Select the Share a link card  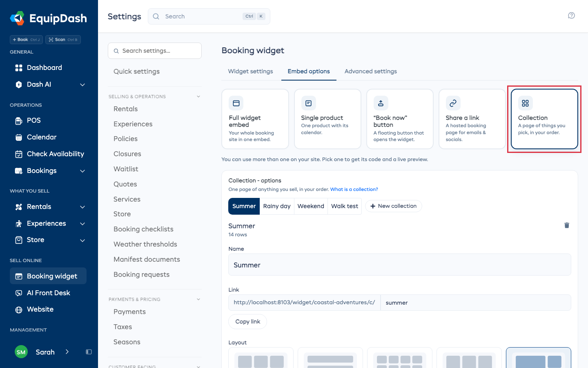(472, 119)
